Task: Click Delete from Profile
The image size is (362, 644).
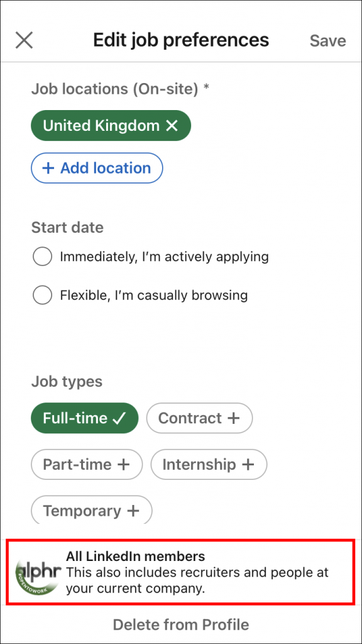Action: (181, 625)
